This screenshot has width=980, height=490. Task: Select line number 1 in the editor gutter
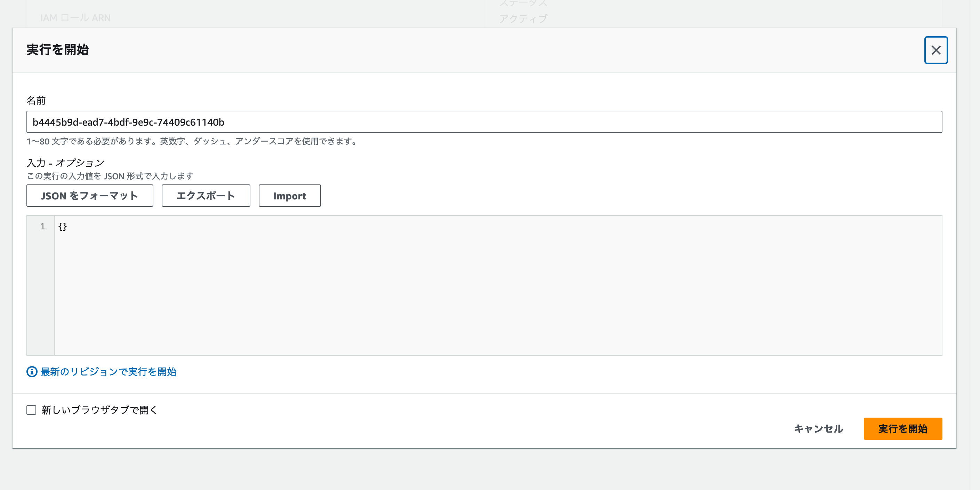tap(43, 227)
